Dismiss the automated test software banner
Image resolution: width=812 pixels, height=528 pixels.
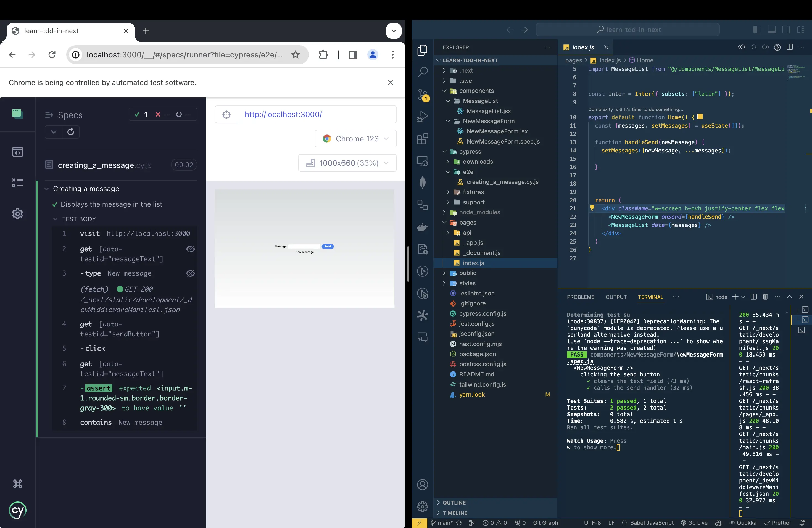(390, 83)
